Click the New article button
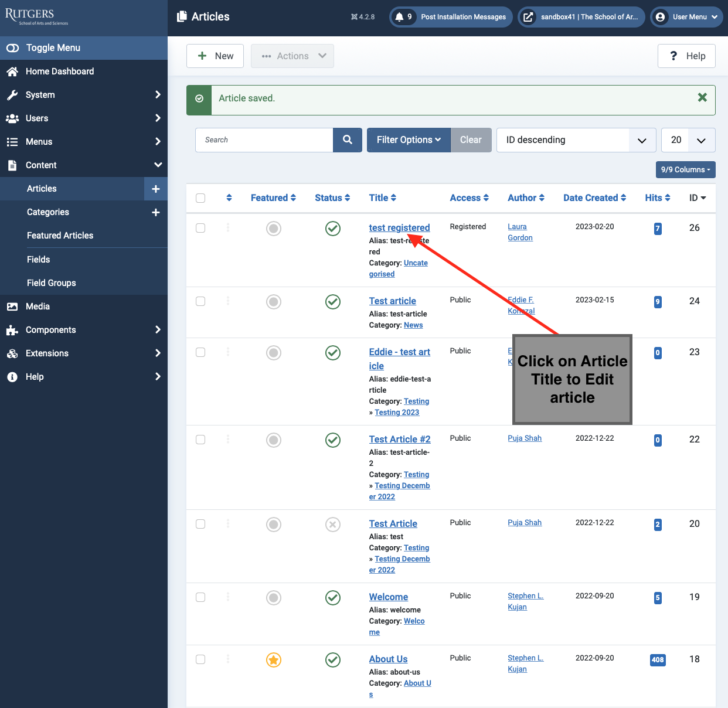728x708 pixels. (215, 56)
